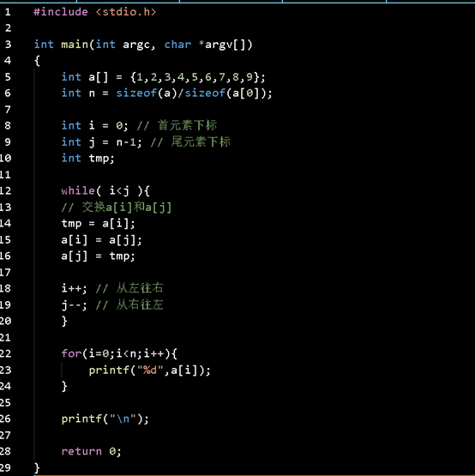The height and width of the screenshot is (476, 475).
Task: Click the statement 'tmp = a[i];'
Action: pyautogui.click(x=98, y=224)
